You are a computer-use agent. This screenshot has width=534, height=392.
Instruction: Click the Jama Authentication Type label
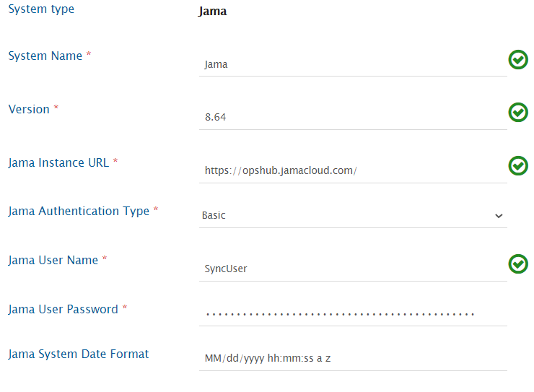click(x=79, y=211)
